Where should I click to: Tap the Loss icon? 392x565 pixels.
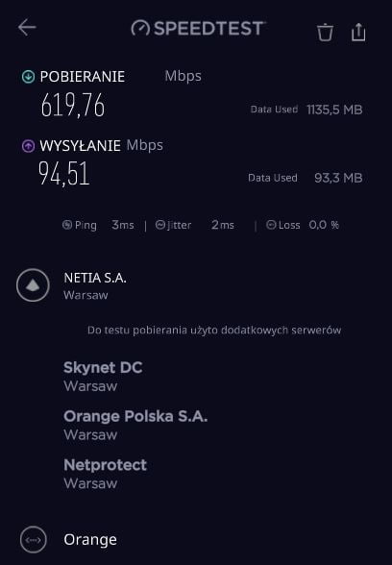(x=271, y=225)
